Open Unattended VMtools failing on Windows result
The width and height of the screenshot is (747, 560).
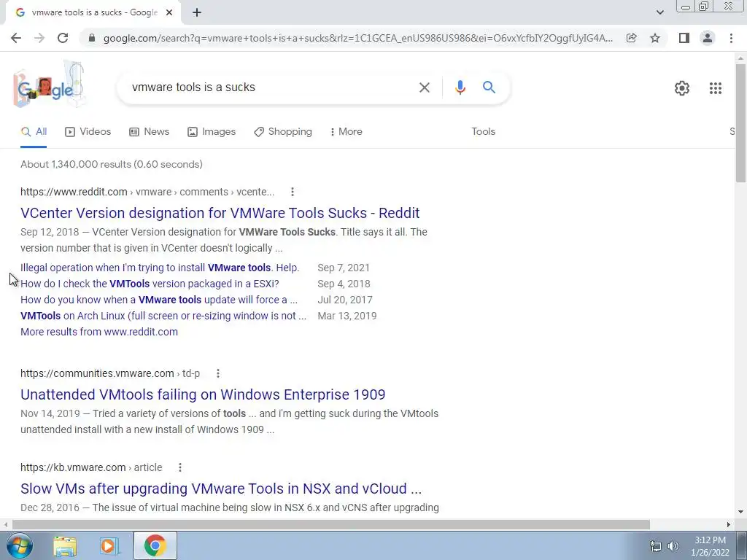pyautogui.click(x=203, y=394)
